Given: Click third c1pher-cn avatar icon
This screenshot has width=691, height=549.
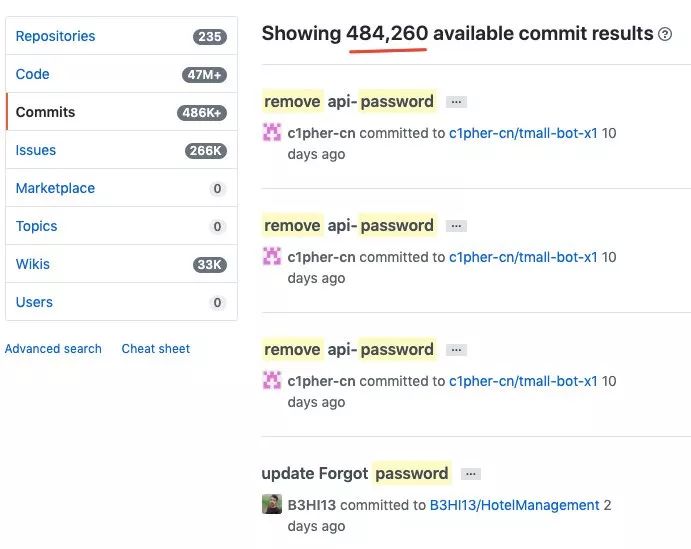Looking at the screenshot, I should (x=272, y=380).
